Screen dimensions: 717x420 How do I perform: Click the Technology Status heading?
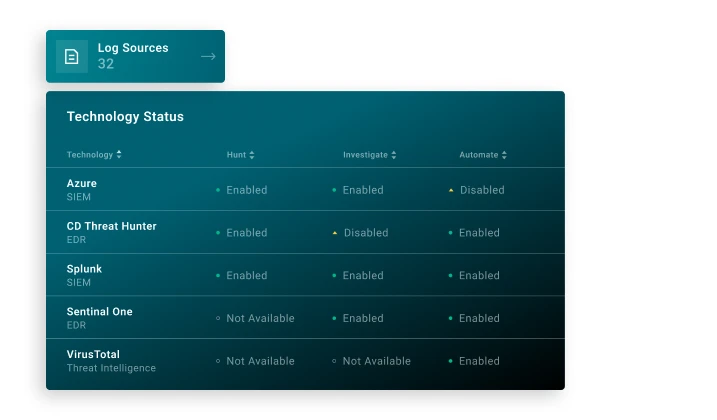point(125,117)
